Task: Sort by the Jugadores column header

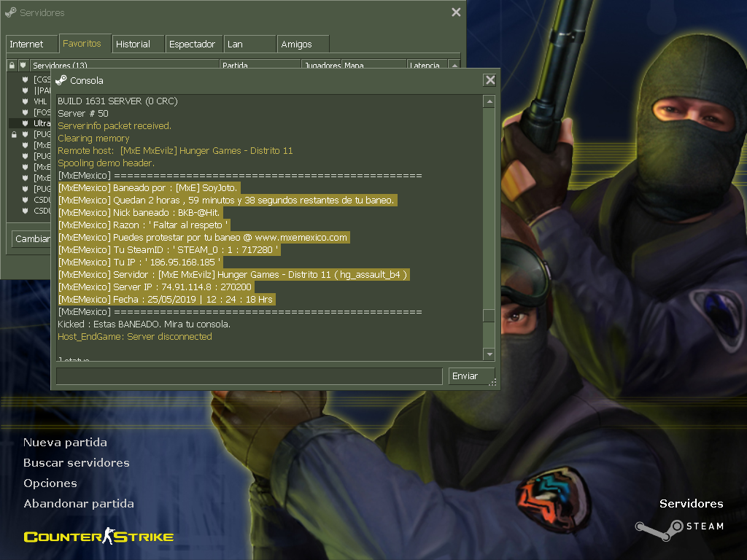Action: coord(322,65)
